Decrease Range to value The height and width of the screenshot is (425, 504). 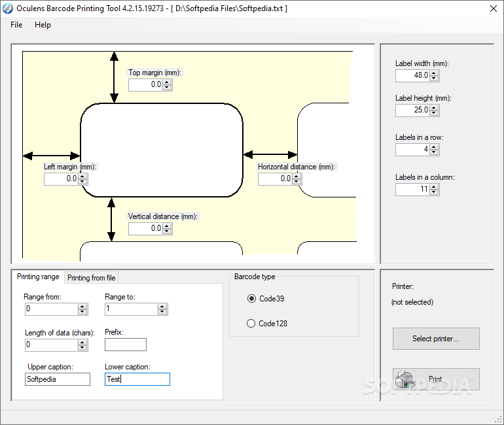point(162,312)
